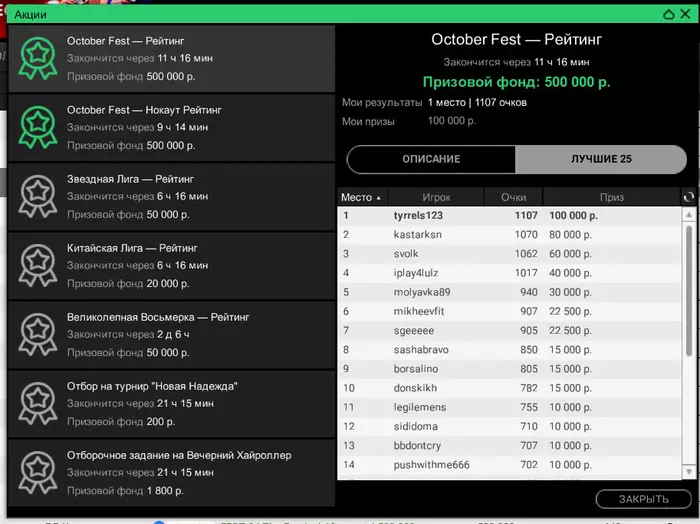Click the October Fest — Нокаут Рейтинг badge icon
The image size is (700, 524).
[x=39, y=127]
